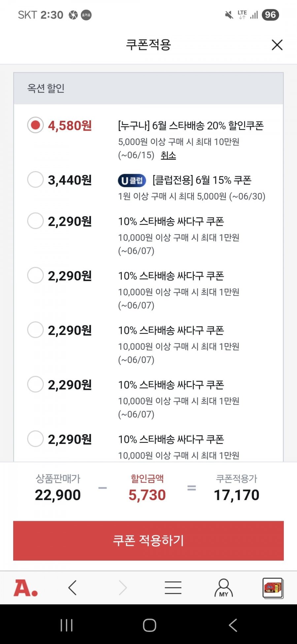Tap the 쿠폰 적용하기 button
The height and width of the screenshot is (644, 297).
tap(148, 541)
